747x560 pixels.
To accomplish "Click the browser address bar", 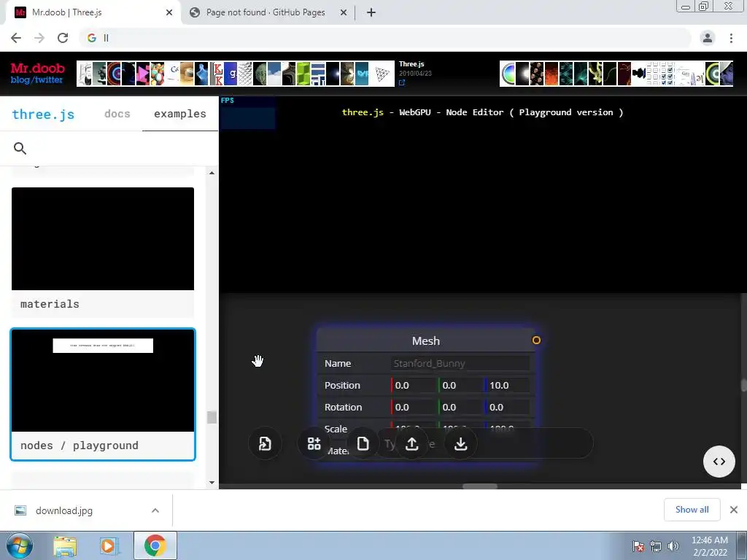I will point(386,38).
